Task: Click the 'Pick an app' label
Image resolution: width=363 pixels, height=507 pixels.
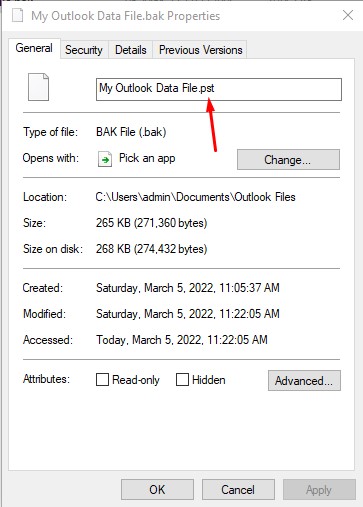Action: (x=147, y=158)
